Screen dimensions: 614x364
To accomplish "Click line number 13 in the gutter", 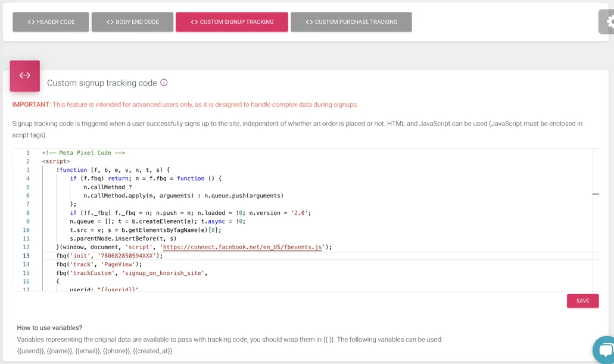I will (26, 256).
